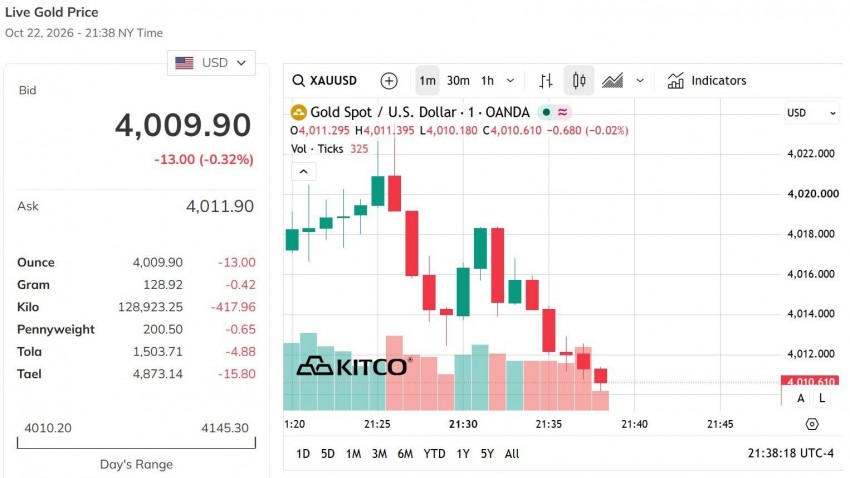Switch to the 30m interval
850x478 pixels.
[x=458, y=81]
